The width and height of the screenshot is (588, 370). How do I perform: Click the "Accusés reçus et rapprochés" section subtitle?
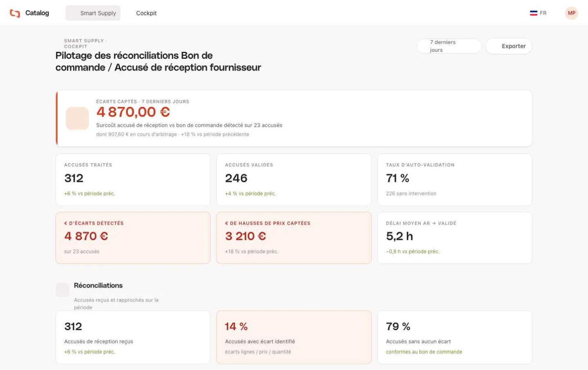116,304
